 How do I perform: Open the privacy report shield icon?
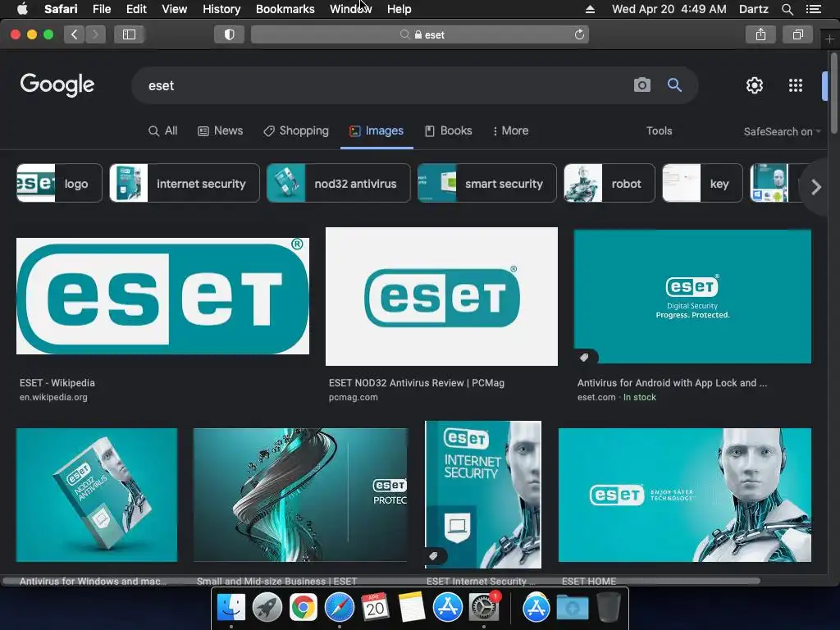pos(230,34)
